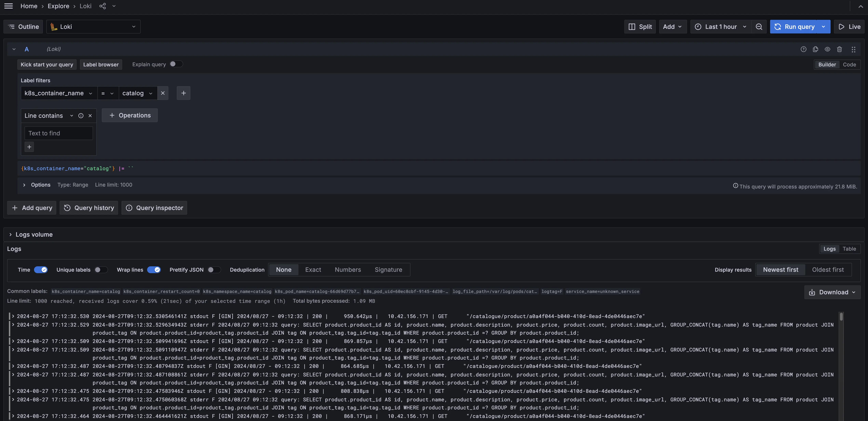Click the share icon in breadcrumb
The image size is (868, 421).
(103, 6)
